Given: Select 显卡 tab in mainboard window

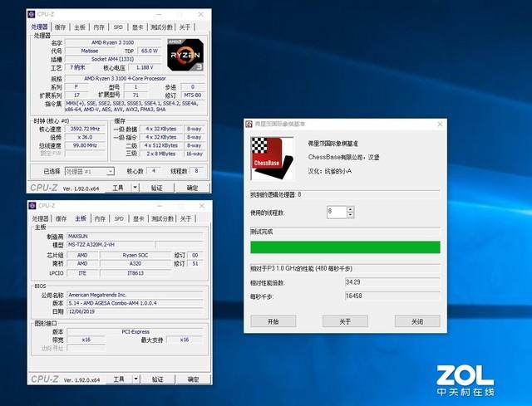Looking at the screenshot, I should pos(139,218).
